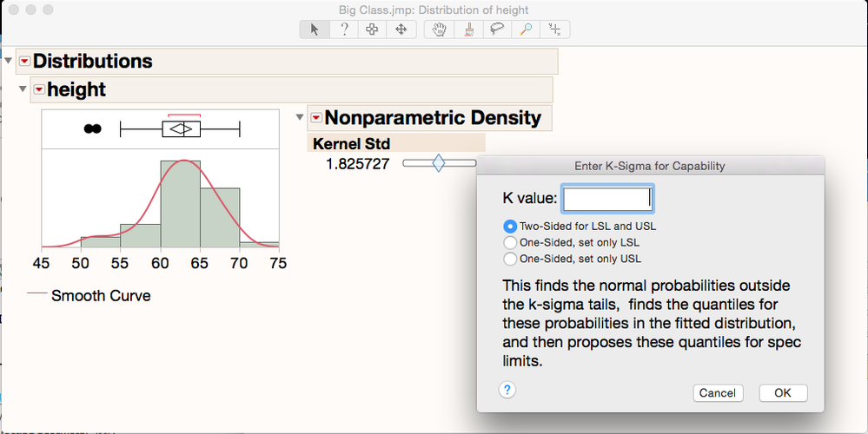868x434 pixels.
Task: Click the Cancel button
Action: [x=718, y=393]
